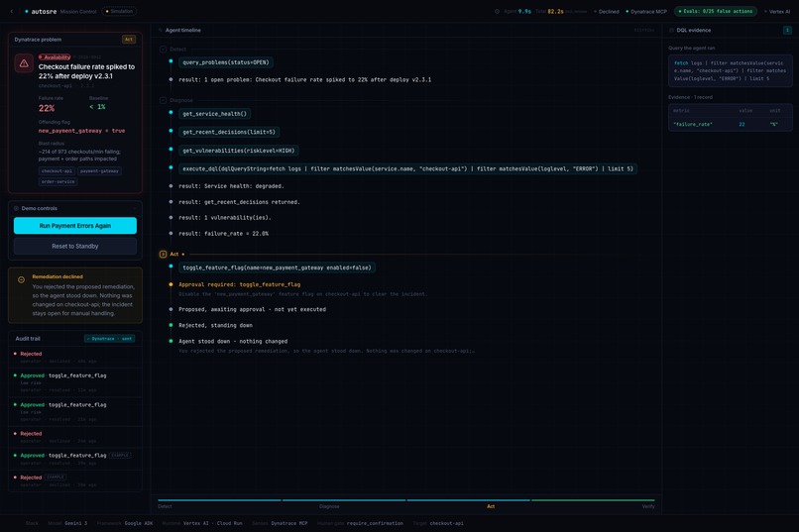Screen dimensions: 799x532
Task: Click 'result: 1 vulnerability(ies).' line
Action: pyautogui.click(x=225, y=218)
